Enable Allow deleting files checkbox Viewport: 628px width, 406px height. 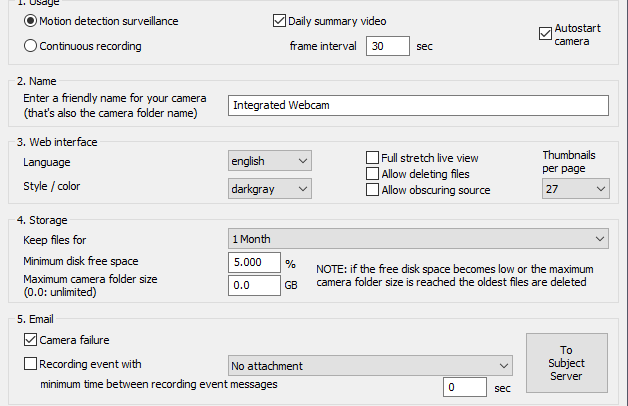[372, 174]
